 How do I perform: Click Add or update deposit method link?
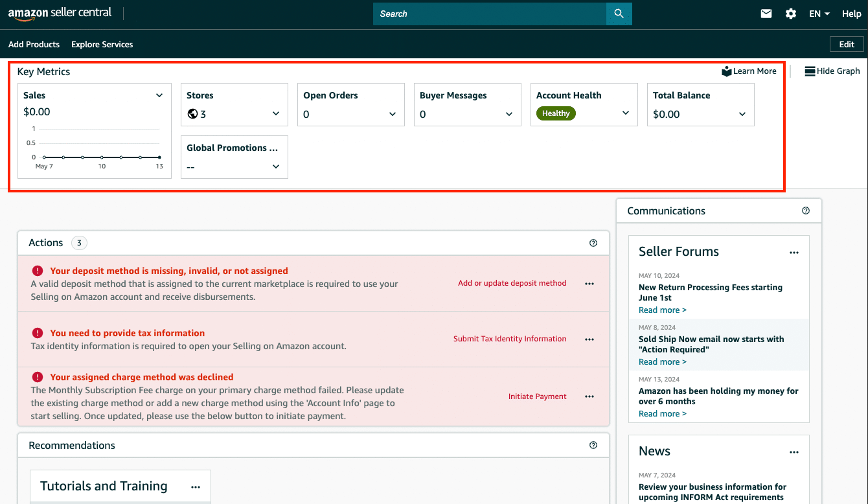click(x=512, y=283)
